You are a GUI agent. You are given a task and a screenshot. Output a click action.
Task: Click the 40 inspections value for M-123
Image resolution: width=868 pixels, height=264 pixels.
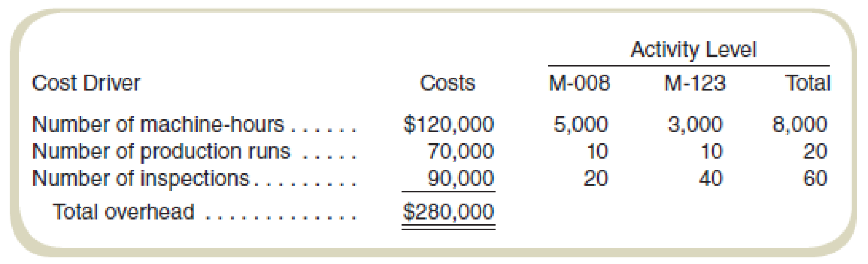[711, 178]
